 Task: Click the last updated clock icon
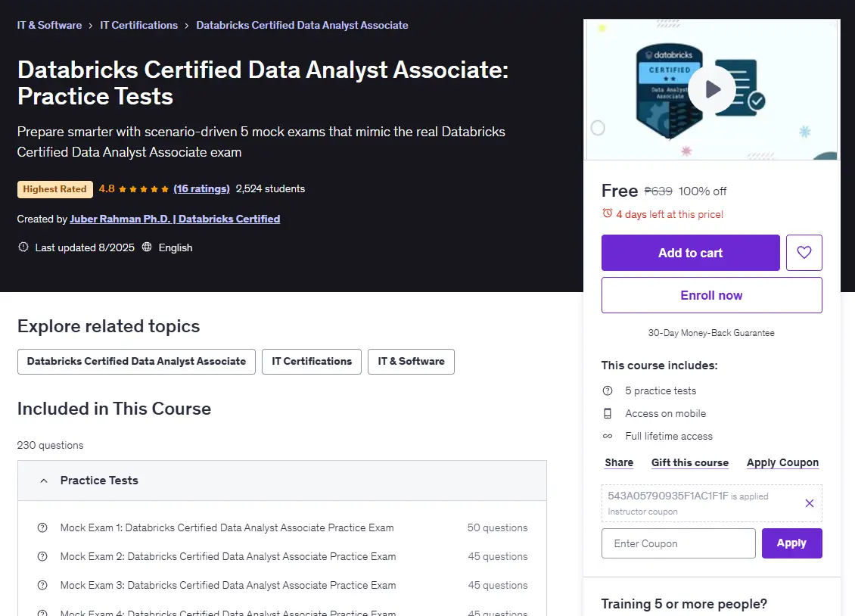pyautogui.click(x=23, y=247)
